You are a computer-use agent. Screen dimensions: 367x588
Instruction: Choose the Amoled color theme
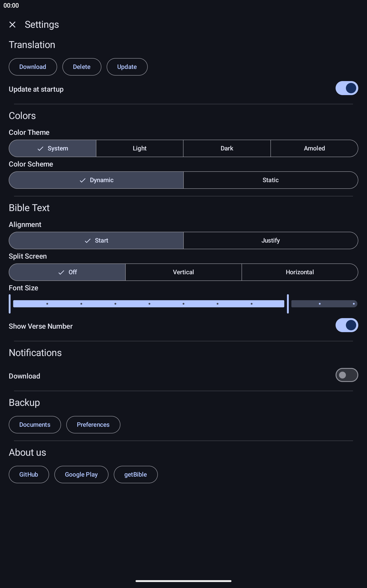314,148
